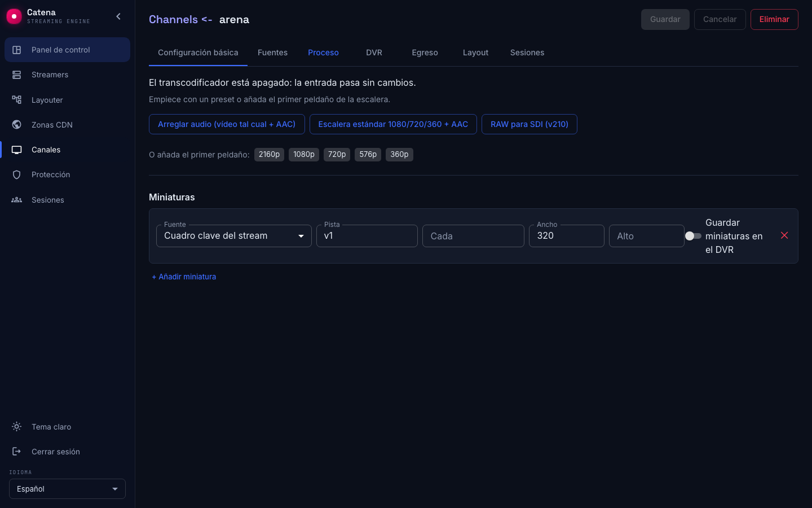Viewport: 812px width, 508px height.
Task: Click the Ancho input field showing 320
Action: click(567, 236)
